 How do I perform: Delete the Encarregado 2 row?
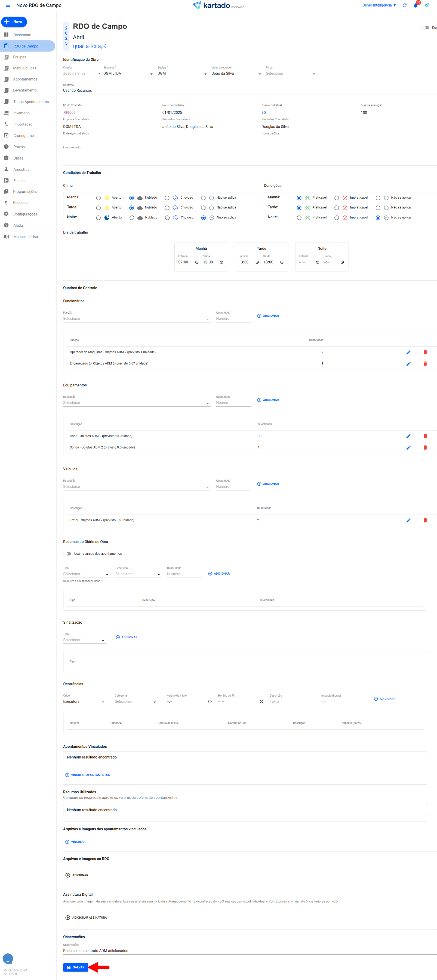[425, 364]
